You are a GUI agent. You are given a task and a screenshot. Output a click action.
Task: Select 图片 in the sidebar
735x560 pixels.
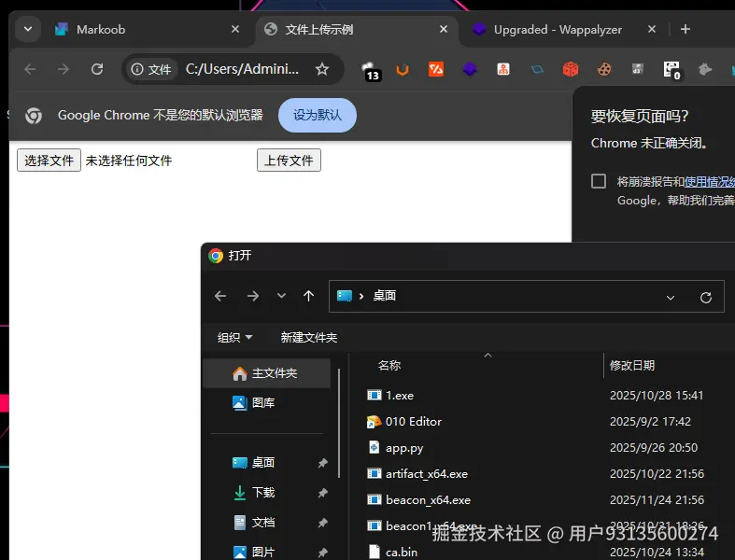[268, 552]
